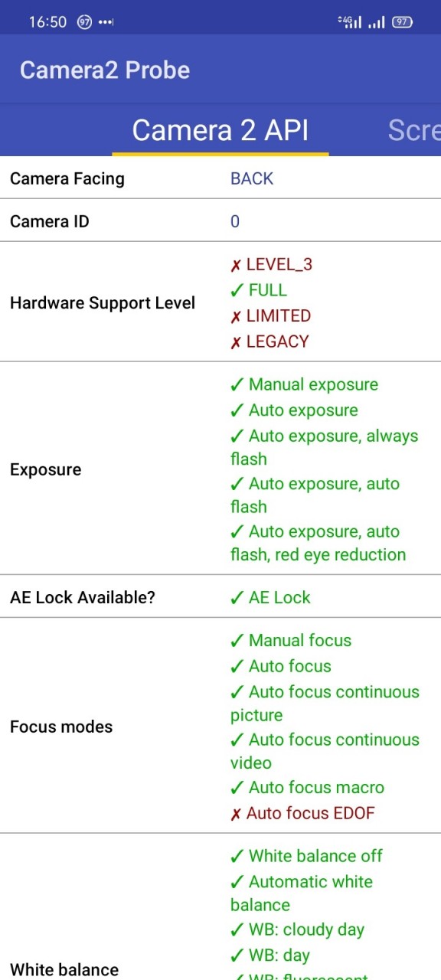Screen dimensions: 441x980
Task: Tap the red X beside LEGACY
Action: click(x=236, y=342)
